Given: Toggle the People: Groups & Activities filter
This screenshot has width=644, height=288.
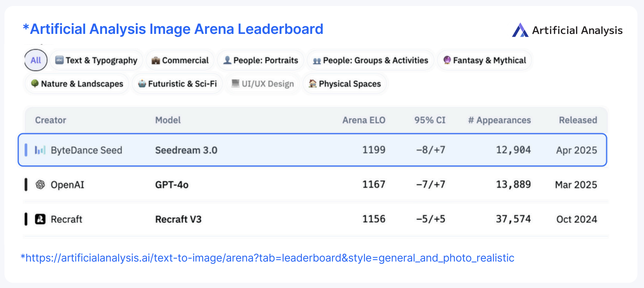Looking at the screenshot, I should coord(371,60).
